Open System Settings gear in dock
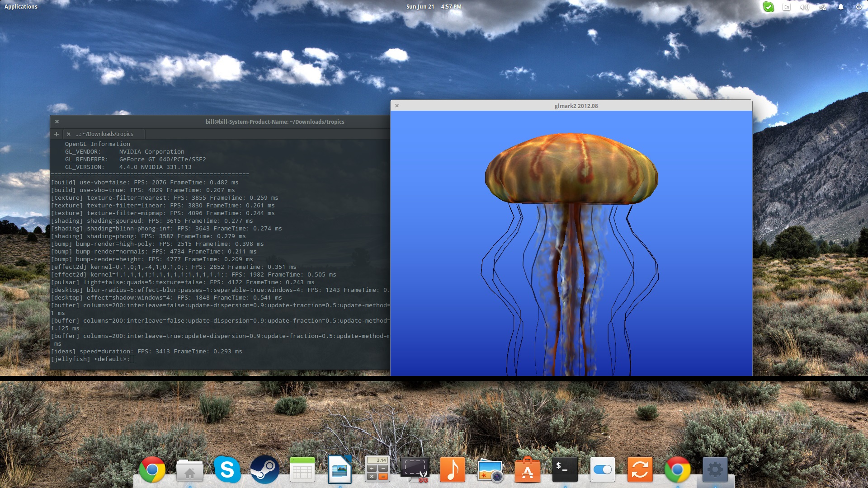868x488 pixels. coord(715,469)
